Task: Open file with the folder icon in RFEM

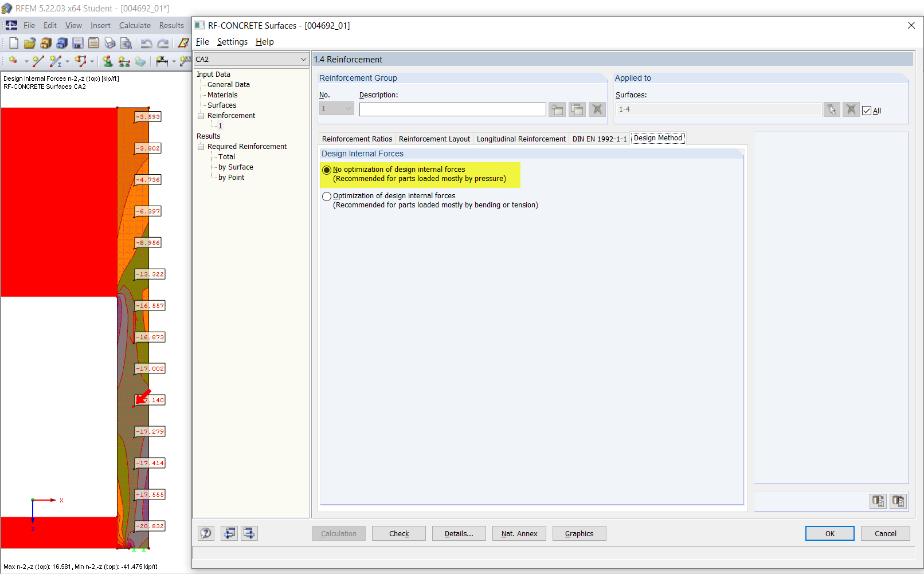Action: pos(30,43)
